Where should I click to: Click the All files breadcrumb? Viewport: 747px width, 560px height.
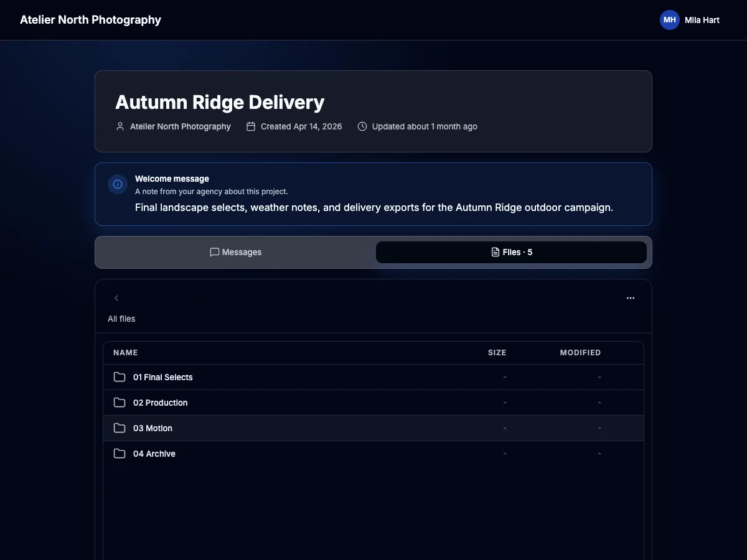121,319
